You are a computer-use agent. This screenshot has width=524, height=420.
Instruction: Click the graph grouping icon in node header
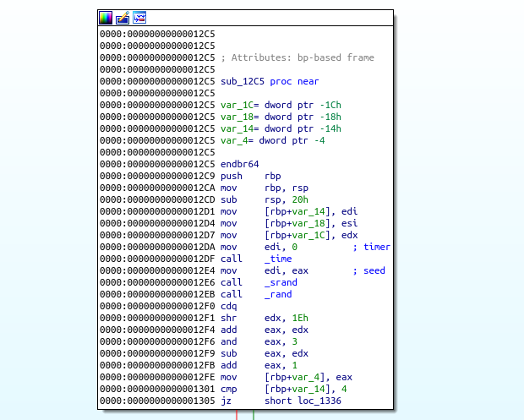point(139,17)
